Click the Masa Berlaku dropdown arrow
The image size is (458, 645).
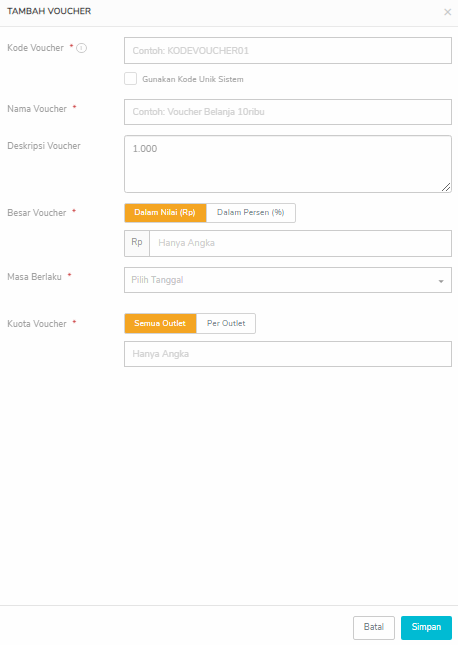coord(441,281)
